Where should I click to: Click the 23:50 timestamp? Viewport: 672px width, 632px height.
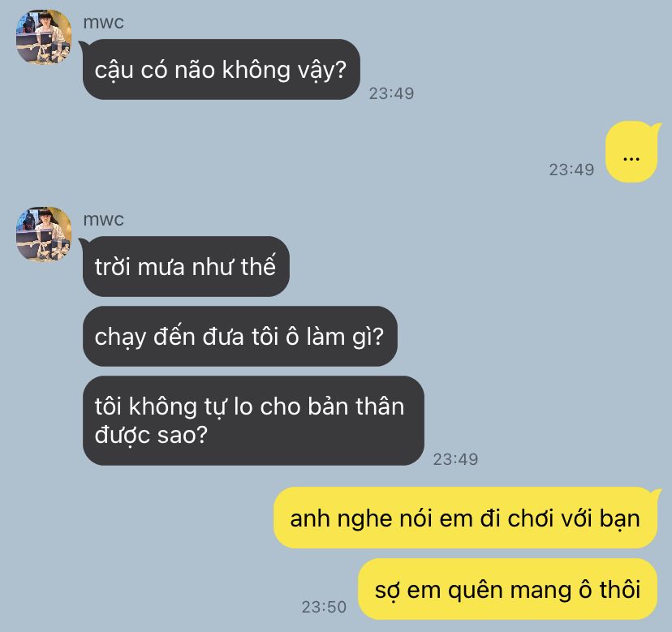324,607
